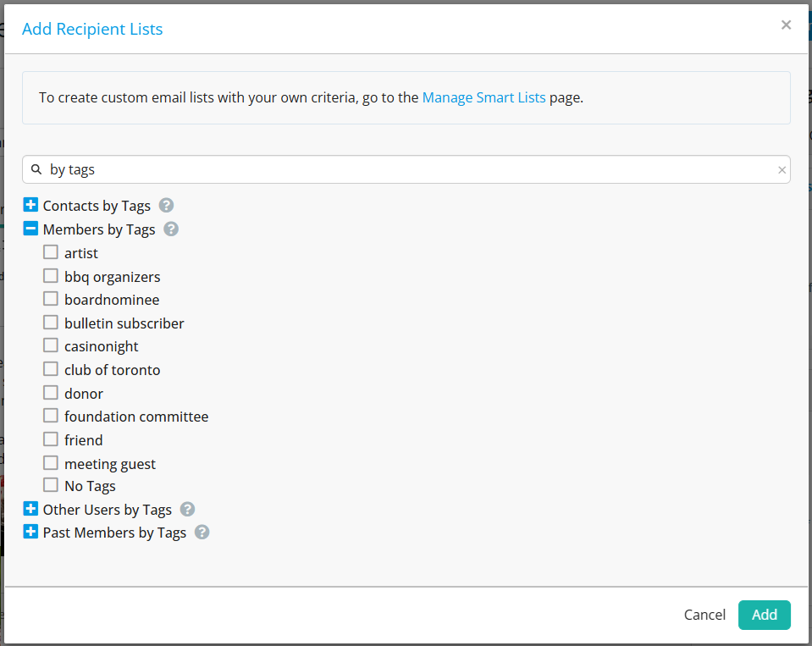The height and width of the screenshot is (646, 812).
Task: Clear the search field with the x icon
Action: [x=782, y=170]
